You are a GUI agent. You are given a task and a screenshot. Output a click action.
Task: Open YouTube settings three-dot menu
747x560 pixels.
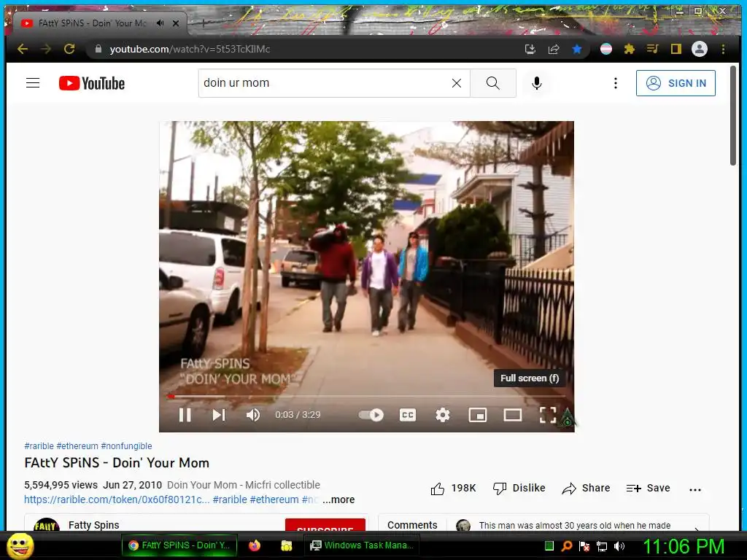click(x=616, y=83)
